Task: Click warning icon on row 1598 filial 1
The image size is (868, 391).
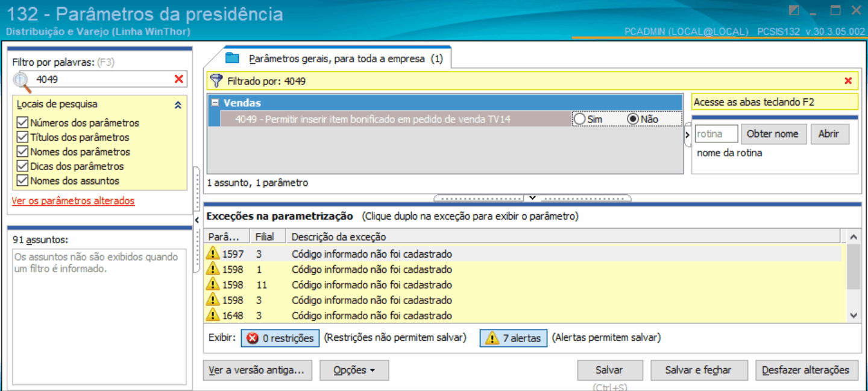Action: click(x=213, y=269)
